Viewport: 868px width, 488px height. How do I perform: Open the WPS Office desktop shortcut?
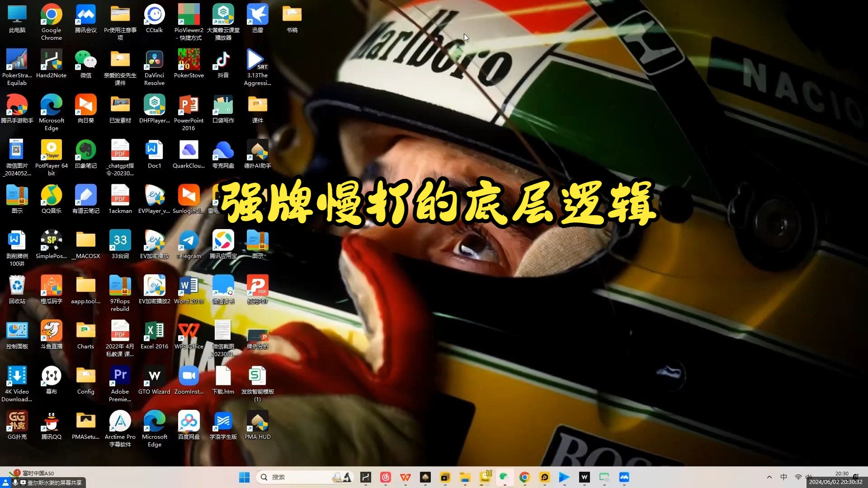[x=189, y=335]
